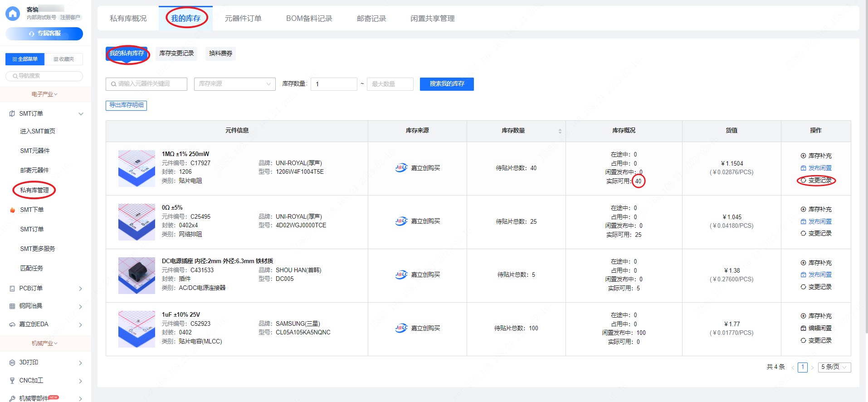The image size is (868, 402).
Task: Open 变更记录 for DC电源插座 row
Action: (x=816, y=287)
